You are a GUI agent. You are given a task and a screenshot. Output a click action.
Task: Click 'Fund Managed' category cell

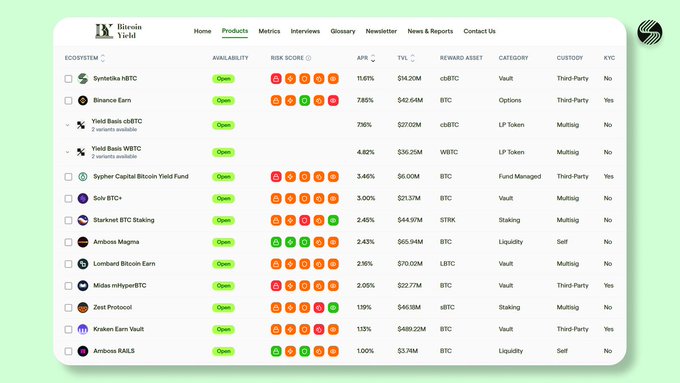[x=520, y=177]
